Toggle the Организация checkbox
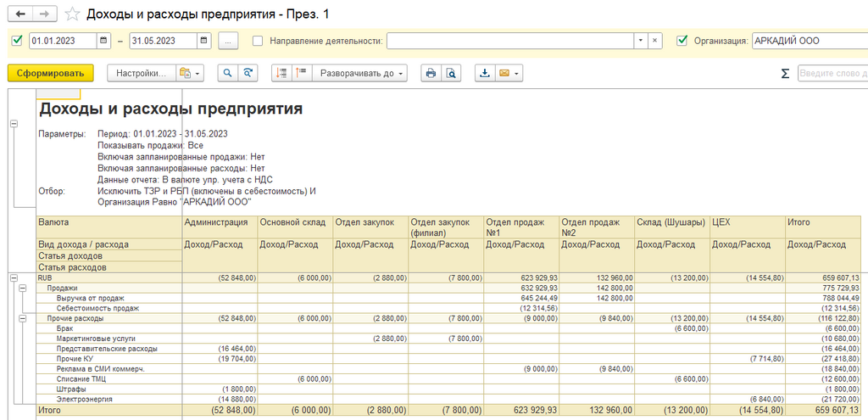Screen dimensions: 868x420 (x=682, y=40)
